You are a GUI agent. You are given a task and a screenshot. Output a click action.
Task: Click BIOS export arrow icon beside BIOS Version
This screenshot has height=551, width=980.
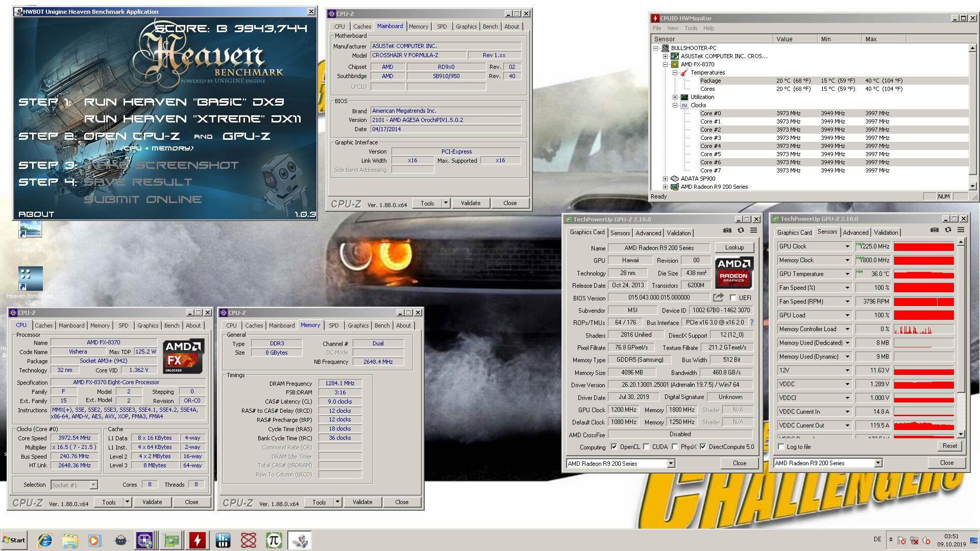click(718, 297)
